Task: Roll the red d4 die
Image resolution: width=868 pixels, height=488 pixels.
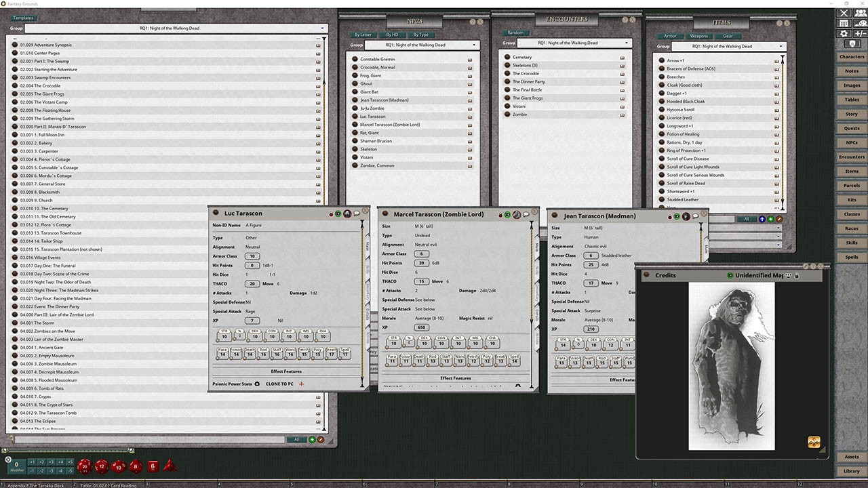Action: point(169,466)
